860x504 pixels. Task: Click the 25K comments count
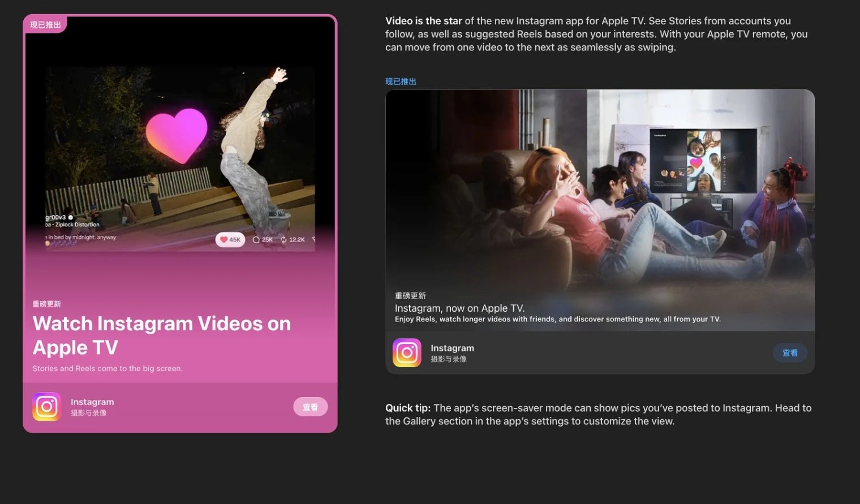tap(263, 240)
